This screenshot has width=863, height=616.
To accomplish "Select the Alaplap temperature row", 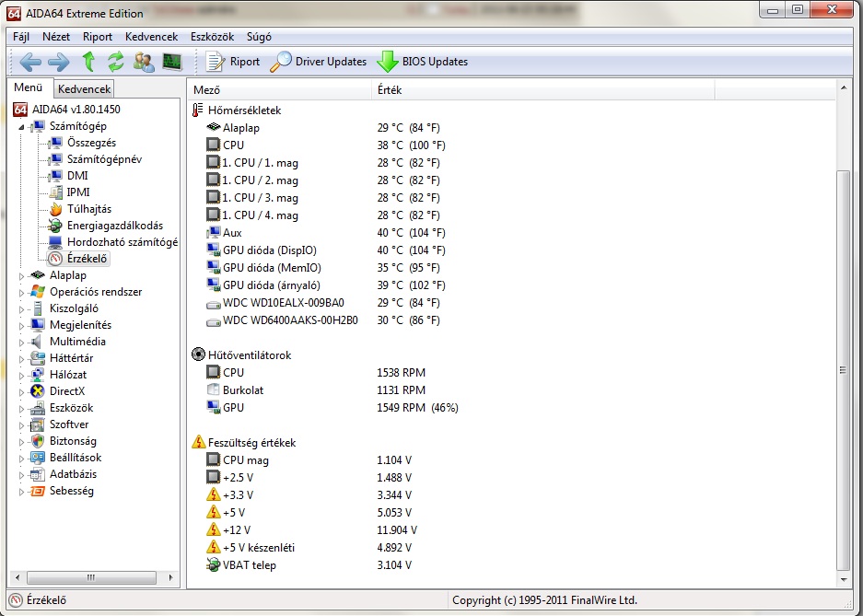I will (x=512, y=128).
